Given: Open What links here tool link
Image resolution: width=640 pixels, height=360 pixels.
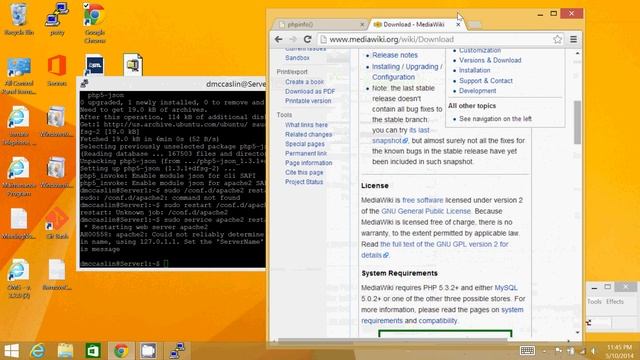Looking at the screenshot, I should tap(306, 125).
